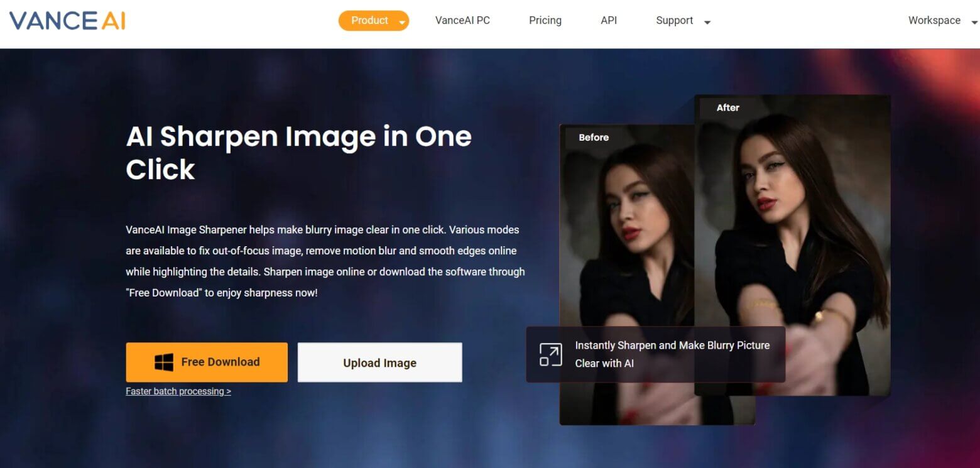The width and height of the screenshot is (980, 468).
Task: Open the VanceAI PC menu item
Action: click(462, 20)
